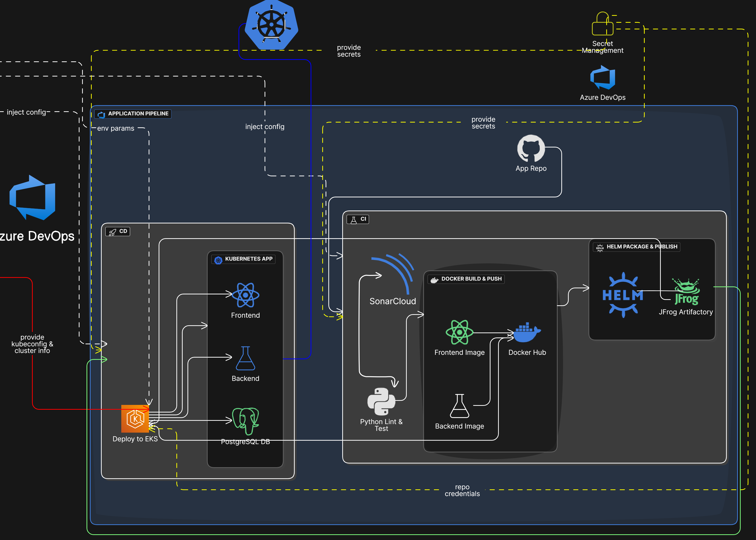Select the Python Lint & Test icon
756x540 pixels.
(381, 401)
